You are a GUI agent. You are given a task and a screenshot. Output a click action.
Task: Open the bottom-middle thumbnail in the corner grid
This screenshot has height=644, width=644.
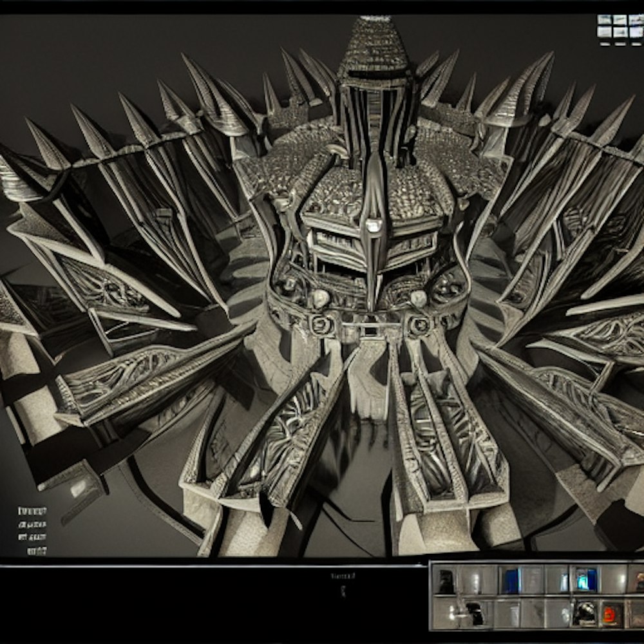[619, 30]
